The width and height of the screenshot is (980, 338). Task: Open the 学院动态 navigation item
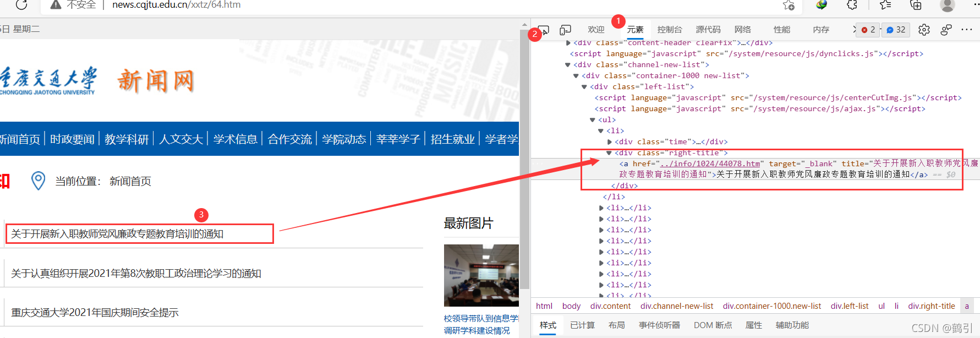344,139
